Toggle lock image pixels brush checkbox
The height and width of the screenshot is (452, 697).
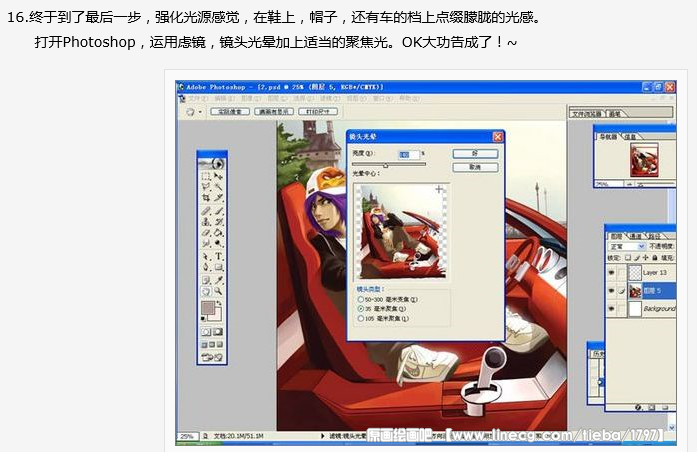tap(637, 258)
